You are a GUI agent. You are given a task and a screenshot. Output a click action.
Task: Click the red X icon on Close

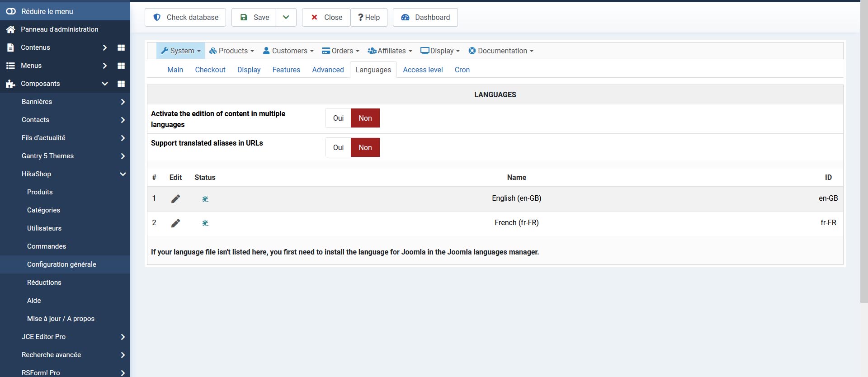pos(314,17)
